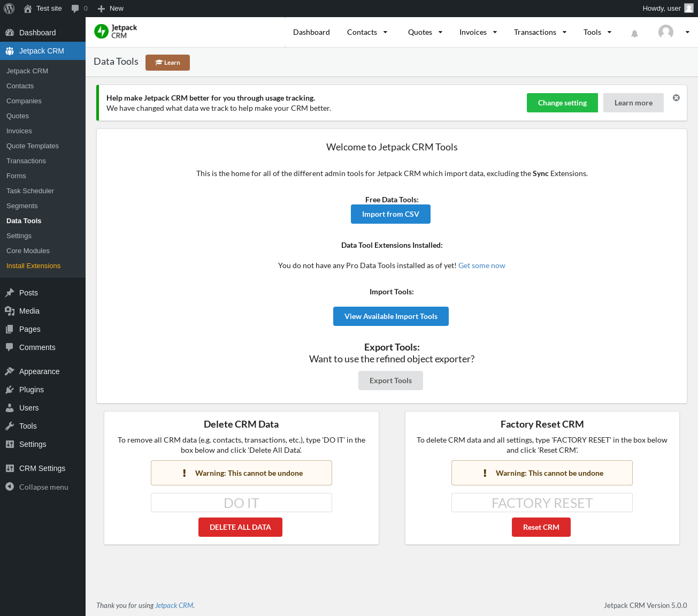Open Quotes submenu item in sidebar

(43, 116)
